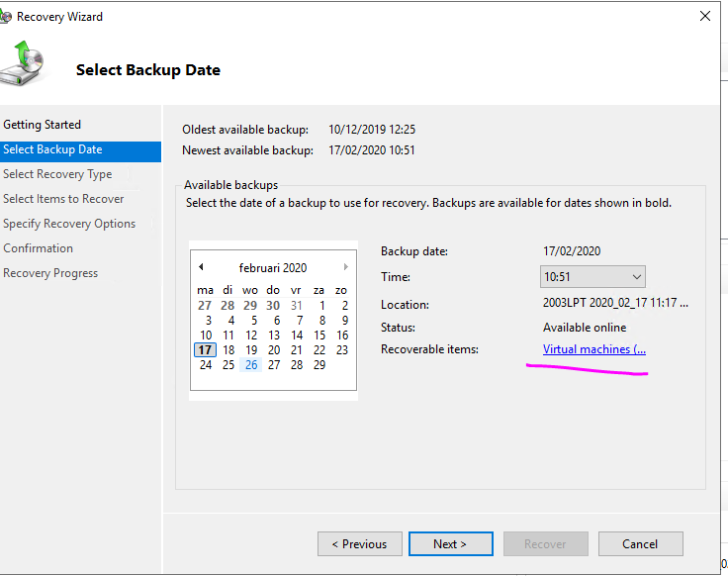This screenshot has width=728, height=576.
Task: Click the Previous button
Action: 359,544
